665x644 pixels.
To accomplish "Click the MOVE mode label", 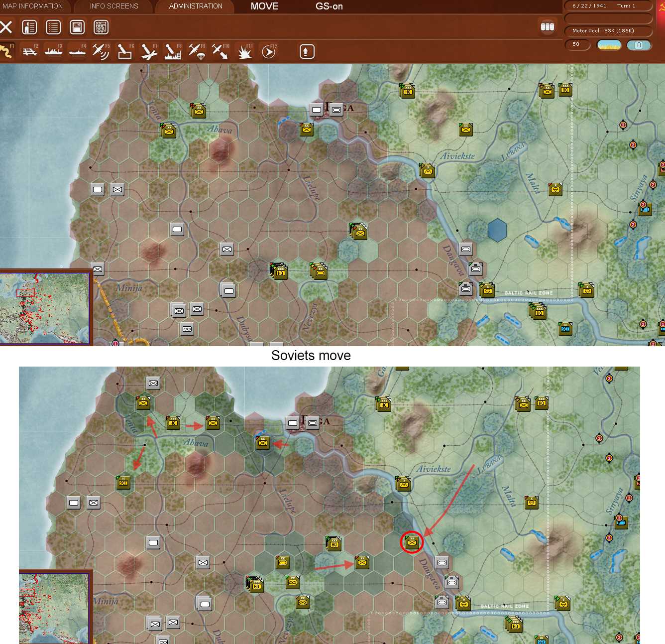I will (265, 6).
